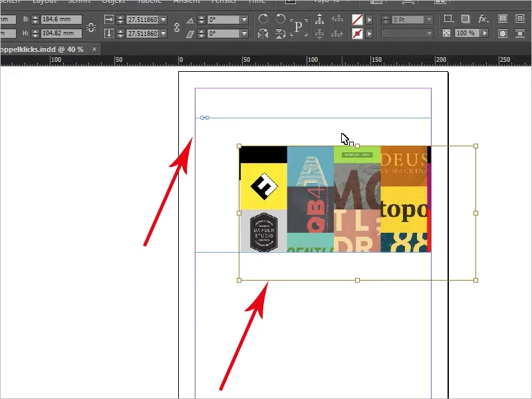Image resolution: width=532 pixels, height=399 pixels.
Task: Click the stroke color swatch
Action: [357, 34]
